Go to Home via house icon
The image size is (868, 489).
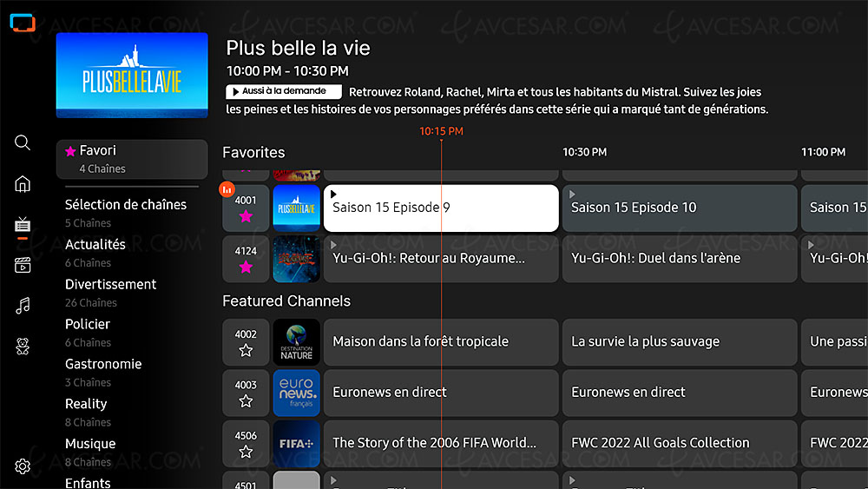[x=23, y=184]
